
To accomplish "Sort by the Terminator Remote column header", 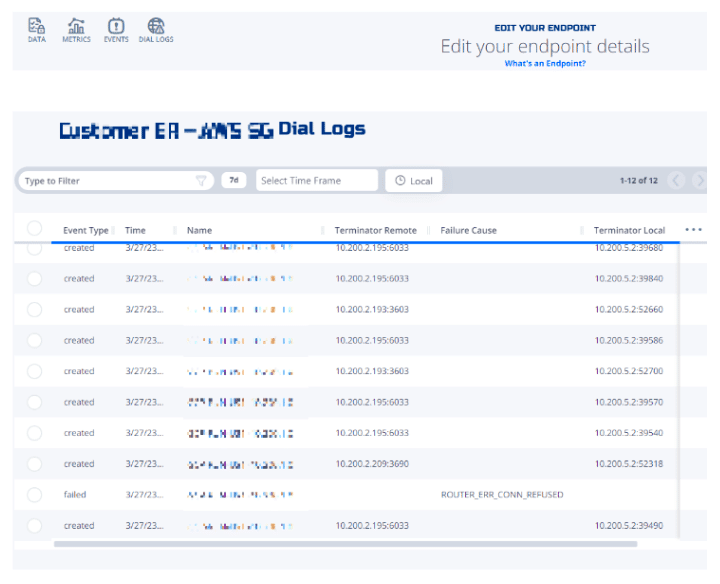I will click(x=375, y=231).
